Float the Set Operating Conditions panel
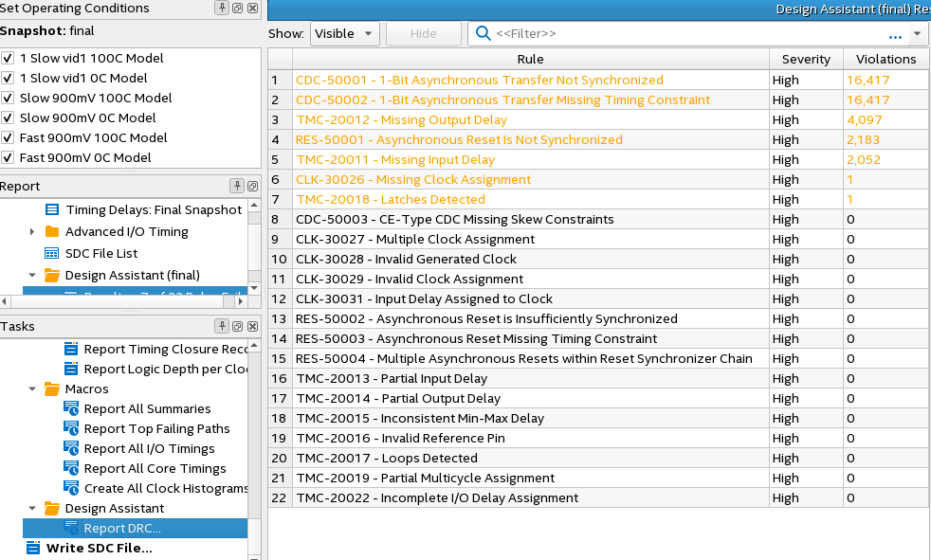Viewport: 931px width, 560px height. [x=238, y=8]
